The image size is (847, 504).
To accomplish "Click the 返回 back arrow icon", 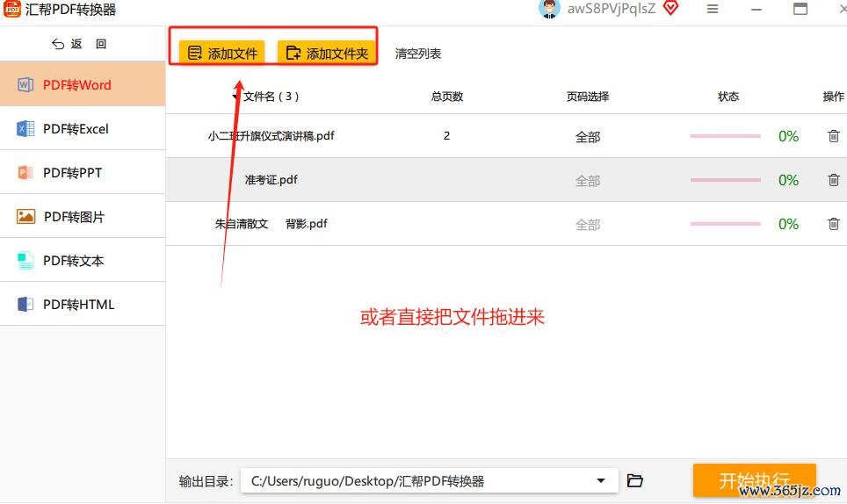I will [58, 44].
